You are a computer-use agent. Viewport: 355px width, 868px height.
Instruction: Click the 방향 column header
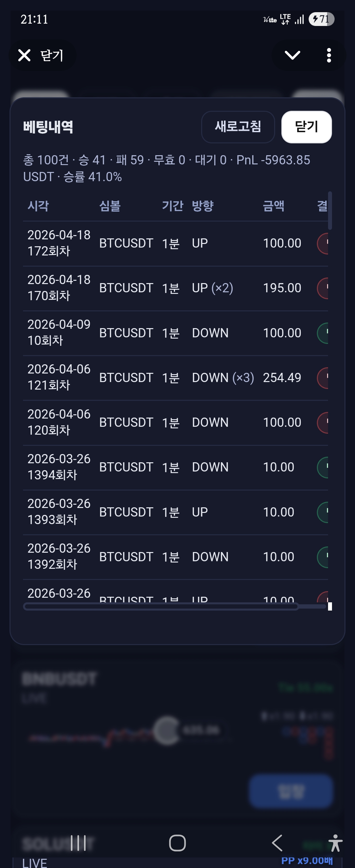click(202, 205)
